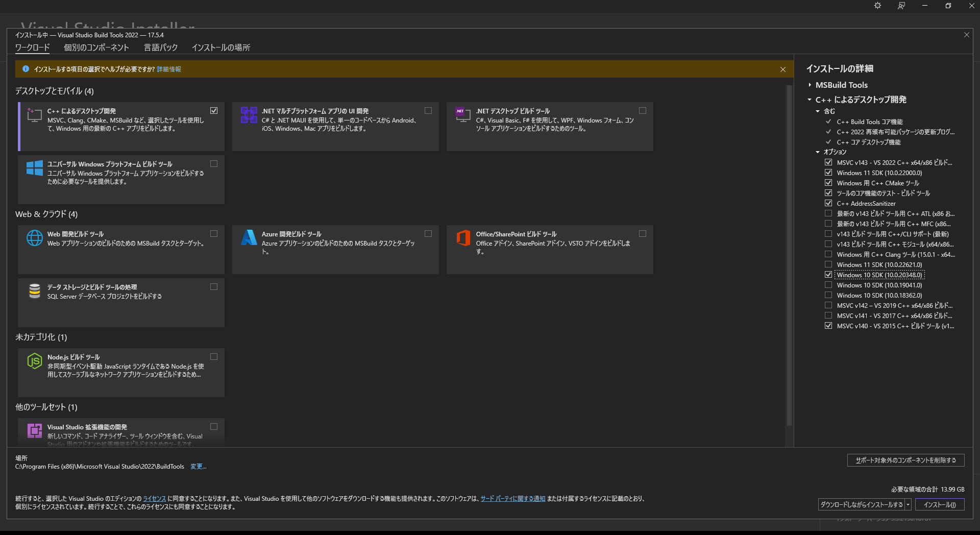Open the 言語パック tab
Image resolution: width=980 pixels, height=535 pixels.
tap(160, 47)
